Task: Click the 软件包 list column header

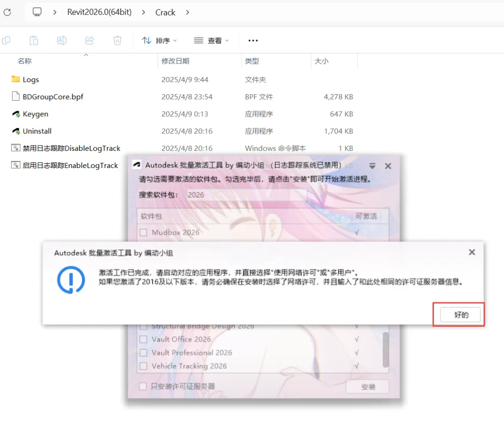Action: point(151,216)
